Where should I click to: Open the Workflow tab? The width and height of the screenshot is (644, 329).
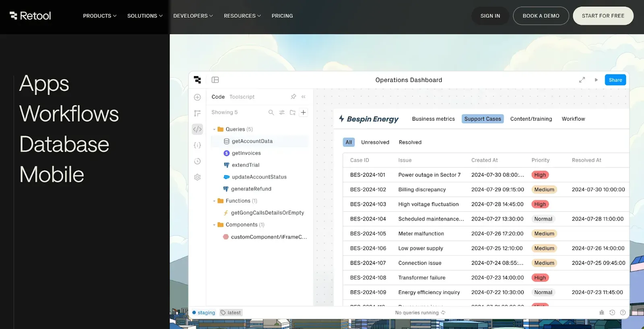pos(574,119)
